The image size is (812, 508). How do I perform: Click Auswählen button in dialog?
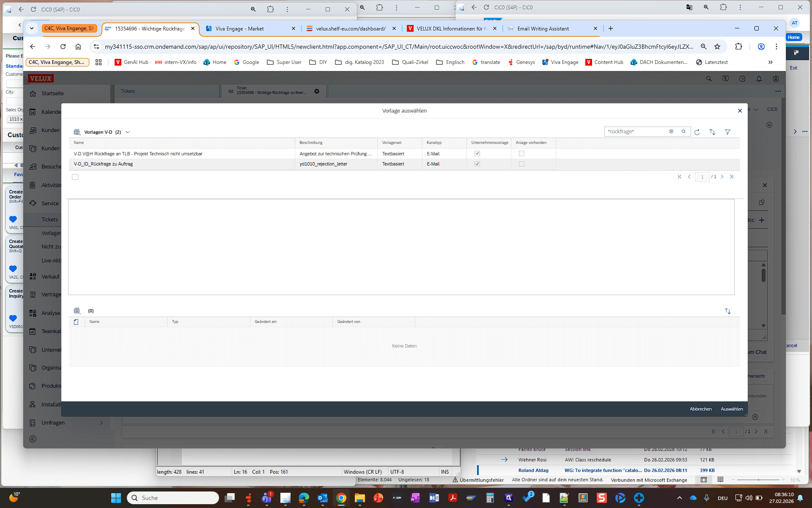[x=732, y=409]
